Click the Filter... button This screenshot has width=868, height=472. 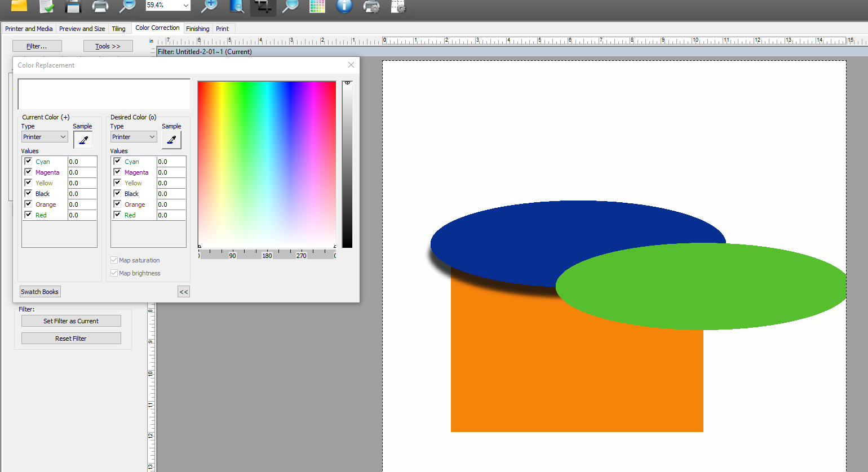[37, 46]
